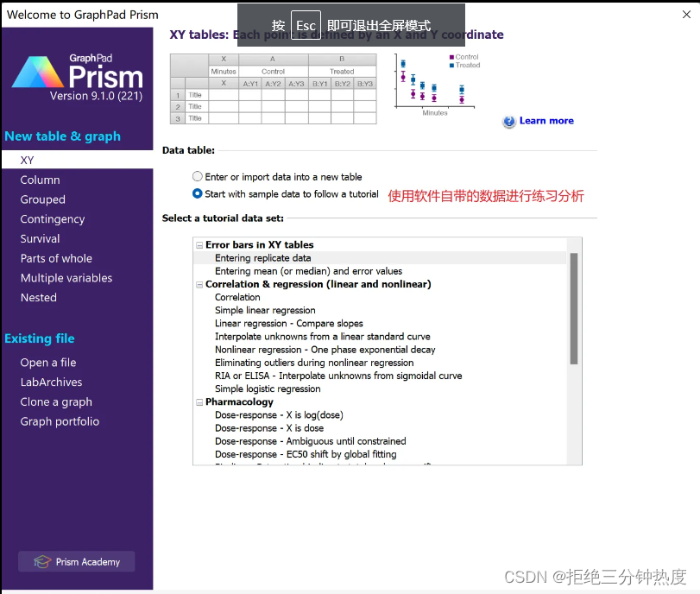Click the 'Learn more' link
Image resolution: width=700 pixels, height=594 pixels.
(x=545, y=121)
